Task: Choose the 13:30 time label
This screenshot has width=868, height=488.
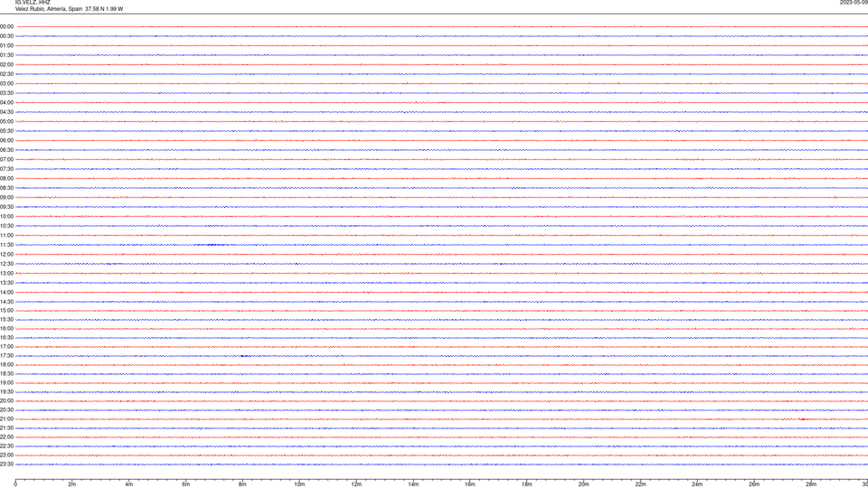Action: click(6, 283)
